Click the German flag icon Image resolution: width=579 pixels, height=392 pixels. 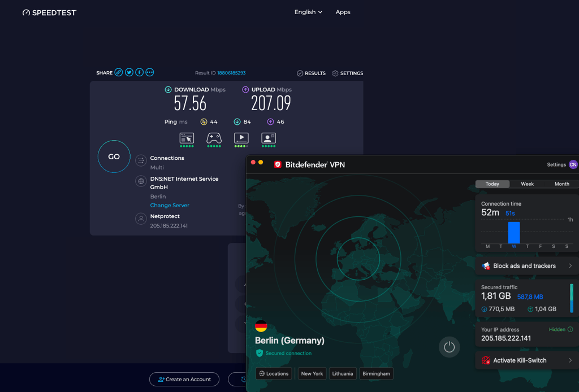tap(261, 325)
